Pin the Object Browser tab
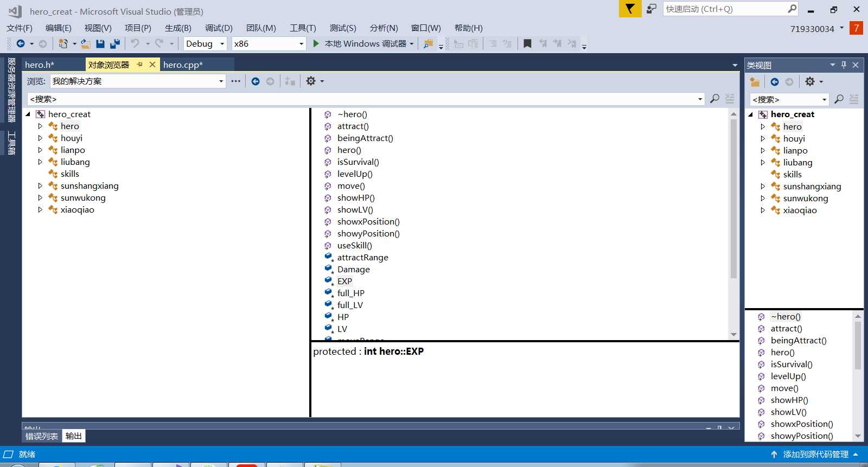The height and width of the screenshot is (467, 868). tap(139, 65)
